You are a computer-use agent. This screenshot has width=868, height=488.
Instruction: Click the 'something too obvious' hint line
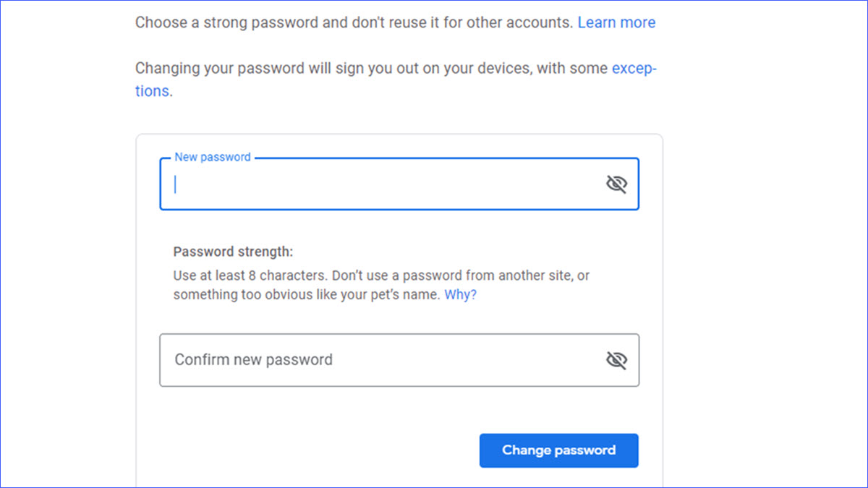pos(304,295)
